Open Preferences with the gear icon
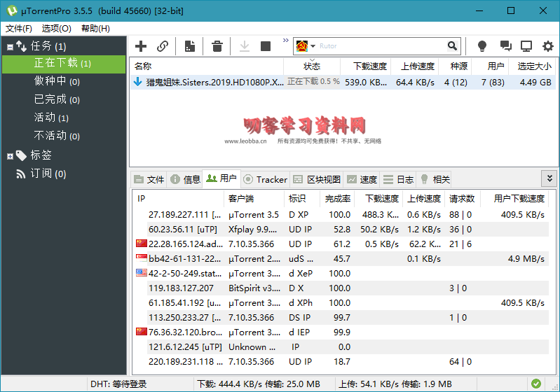Screen dimensions: 560x392 coord(547,46)
